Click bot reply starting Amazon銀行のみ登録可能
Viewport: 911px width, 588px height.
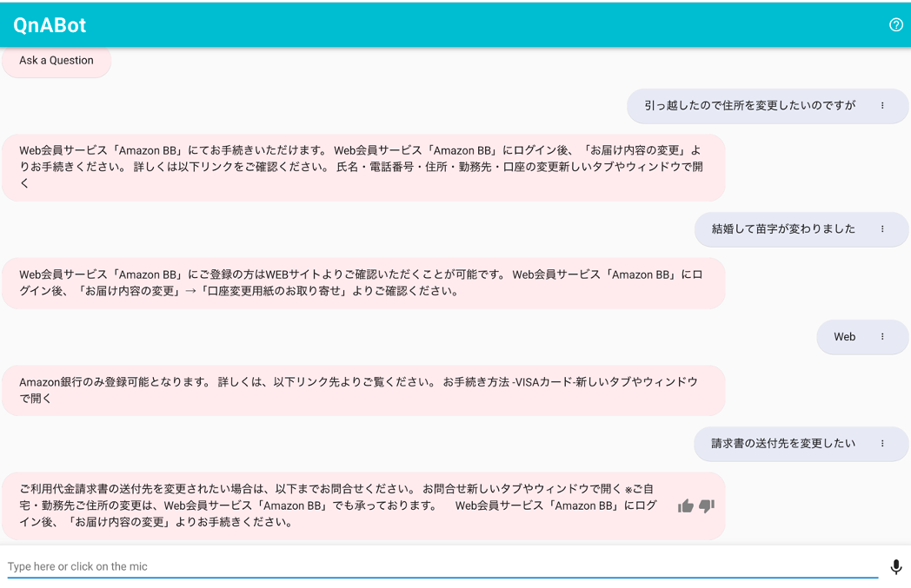coord(363,391)
